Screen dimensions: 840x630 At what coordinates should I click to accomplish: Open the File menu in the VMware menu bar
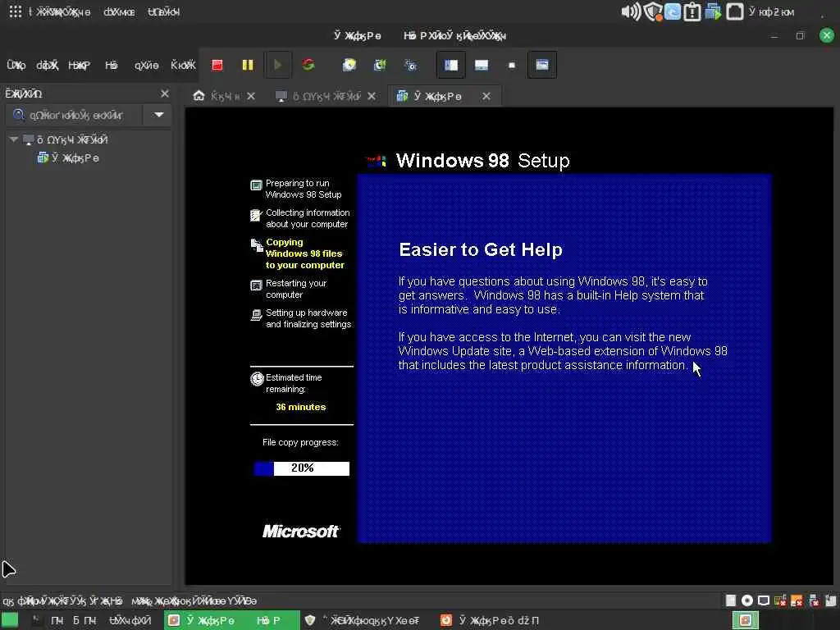[16, 66]
